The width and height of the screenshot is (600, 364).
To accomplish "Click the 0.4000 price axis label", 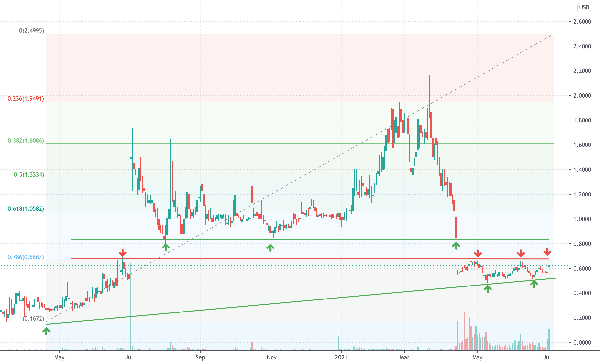I will point(582,293).
